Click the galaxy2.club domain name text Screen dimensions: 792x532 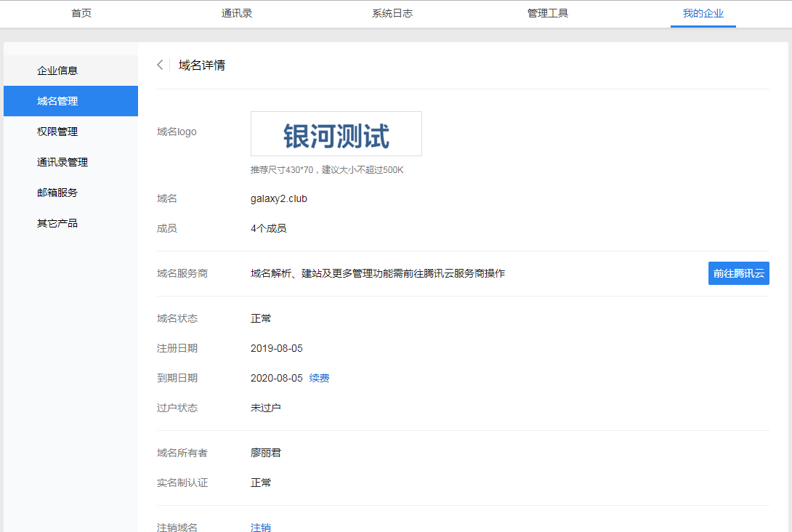click(x=279, y=198)
